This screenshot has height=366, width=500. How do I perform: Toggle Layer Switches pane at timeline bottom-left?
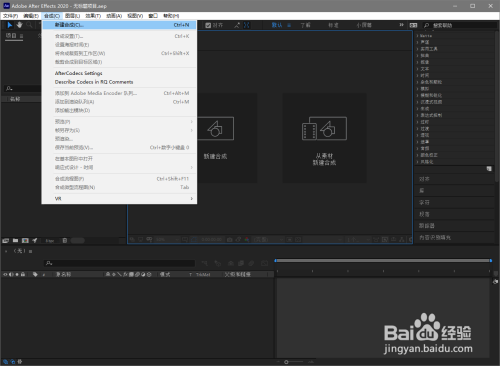pos(5,362)
